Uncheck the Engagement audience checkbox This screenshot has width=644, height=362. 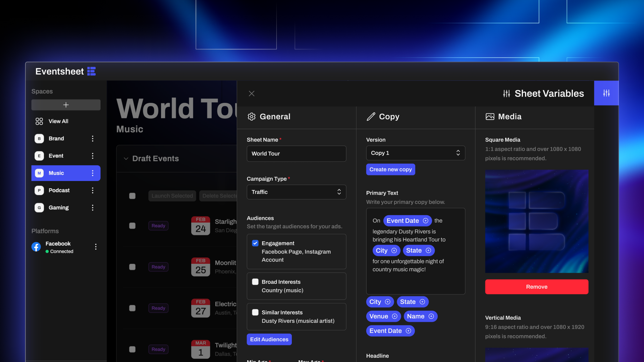click(255, 243)
